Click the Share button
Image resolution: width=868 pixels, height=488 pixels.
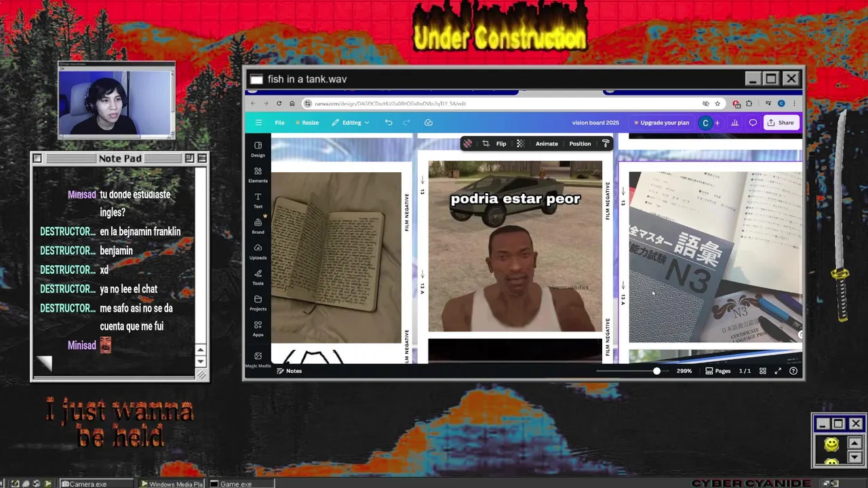pyautogui.click(x=781, y=123)
